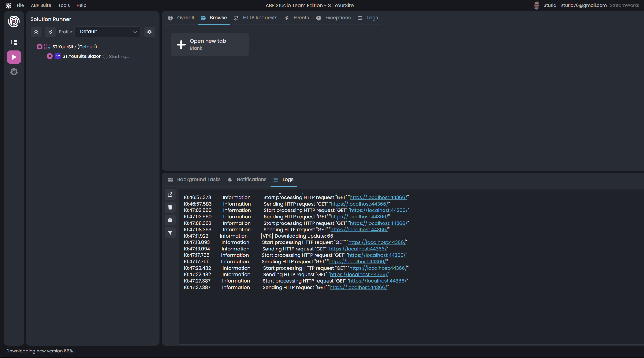The height and width of the screenshot is (358, 644).
Task: Stop the ST.YourSite (Default) folder
Action: pyautogui.click(x=39, y=47)
